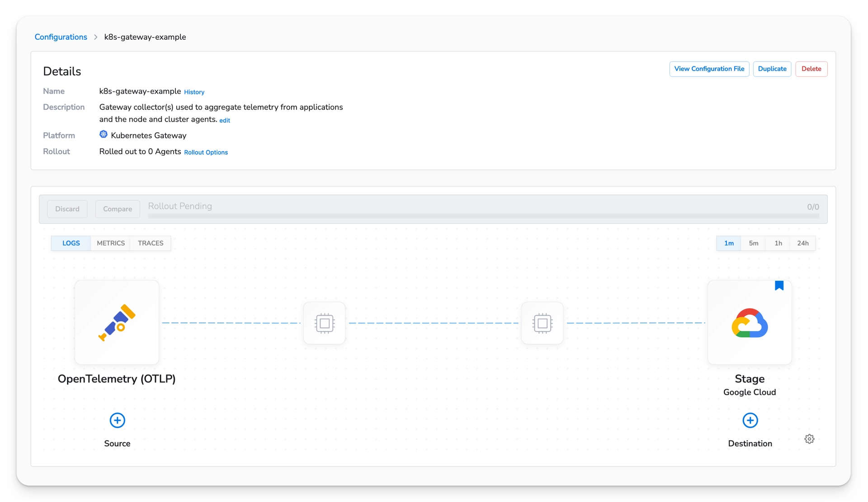Switch to the TRACES tab
This screenshot has width=868, height=502.
(150, 243)
